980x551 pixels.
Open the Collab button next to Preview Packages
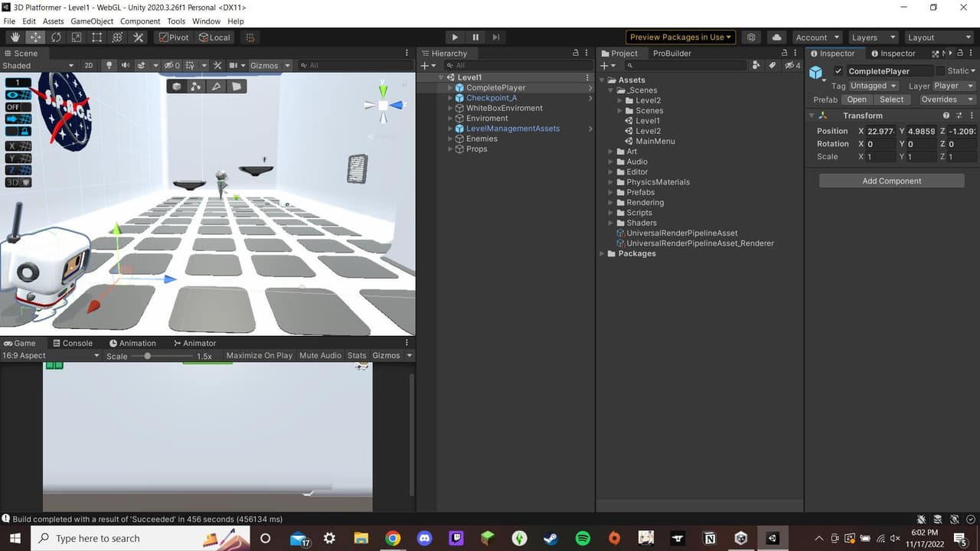click(x=752, y=37)
